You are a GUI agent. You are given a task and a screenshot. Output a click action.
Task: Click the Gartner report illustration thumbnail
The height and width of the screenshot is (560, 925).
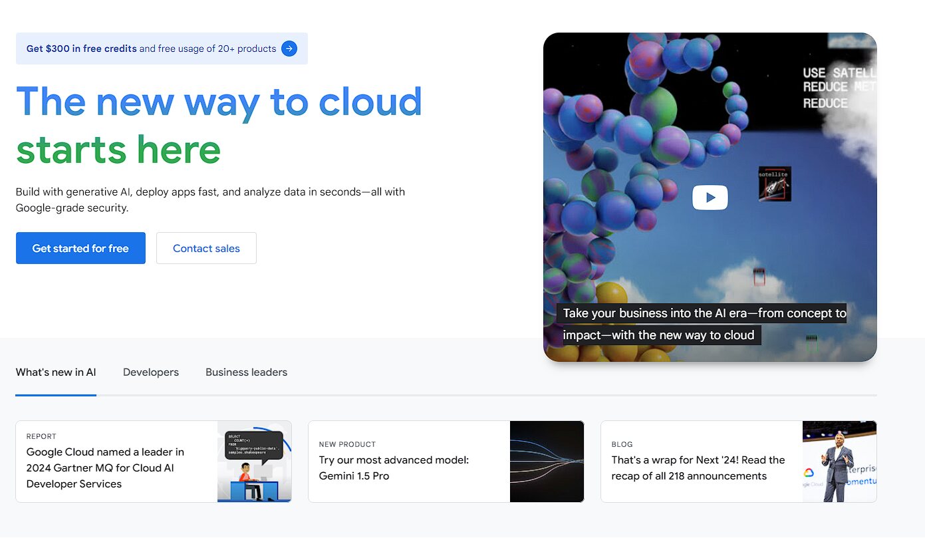[x=254, y=462]
